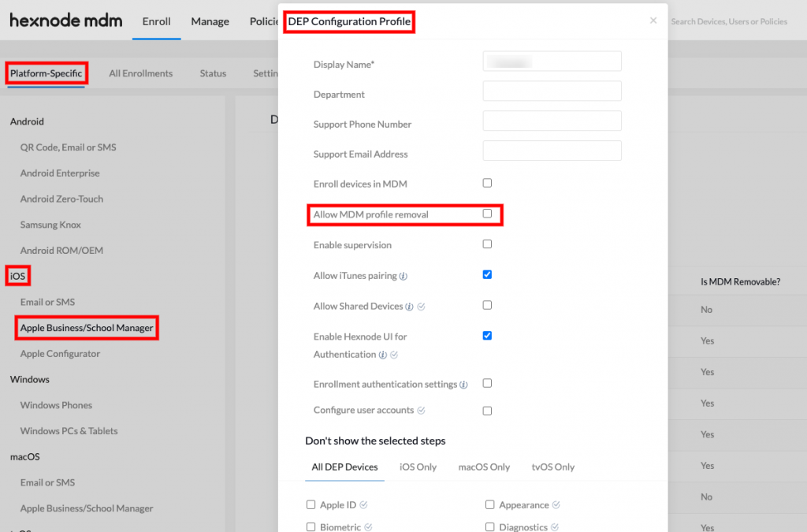Click info icon beside Authentication label
The height and width of the screenshot is (532, 807).
(x=382, y=355)
